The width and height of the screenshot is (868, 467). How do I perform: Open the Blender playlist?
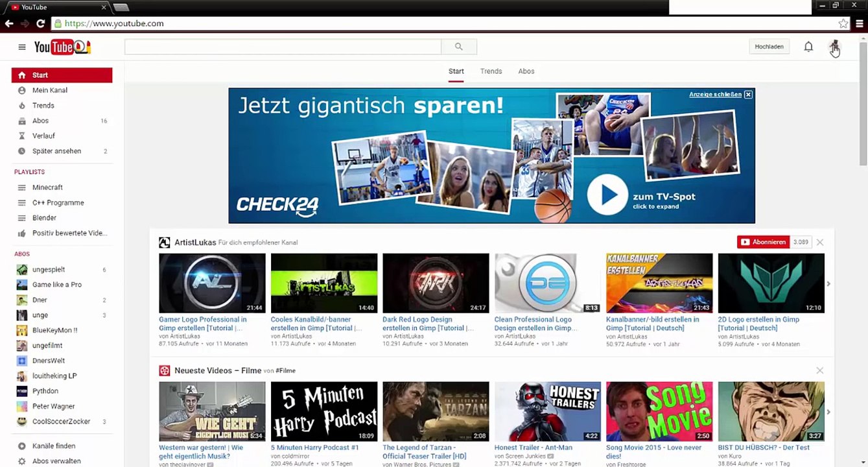pos(44,218)
